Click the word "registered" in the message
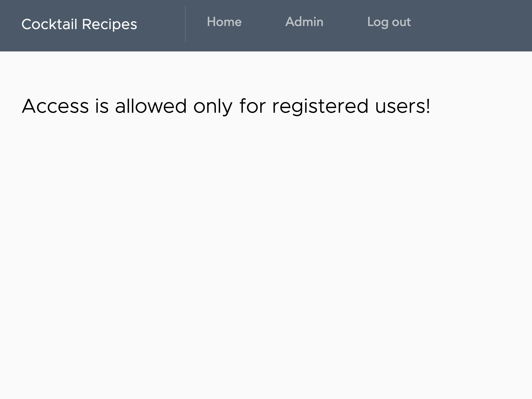 [x=320, y=106]
